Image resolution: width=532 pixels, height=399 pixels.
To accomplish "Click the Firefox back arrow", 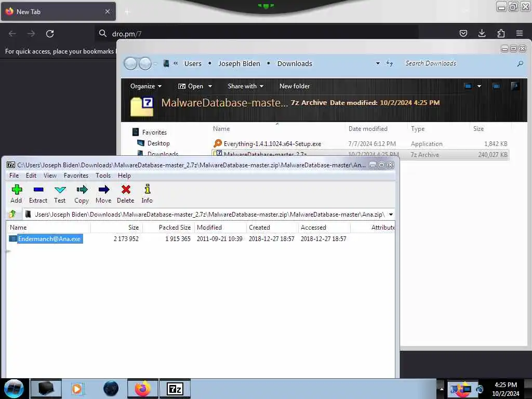I will [x=12, y=34].
